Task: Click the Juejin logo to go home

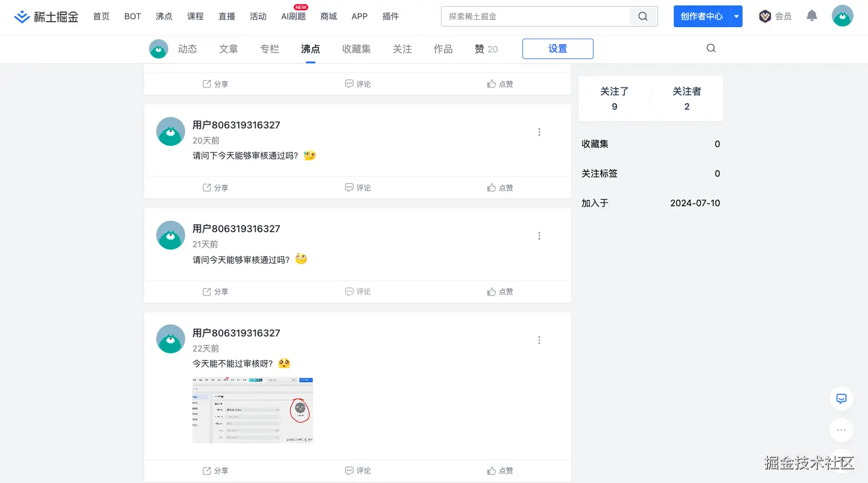Action: point(46,16)
